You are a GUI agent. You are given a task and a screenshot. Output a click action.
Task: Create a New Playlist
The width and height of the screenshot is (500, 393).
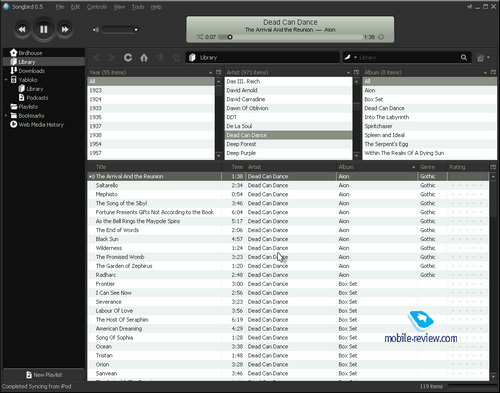(x=44, y=375)
